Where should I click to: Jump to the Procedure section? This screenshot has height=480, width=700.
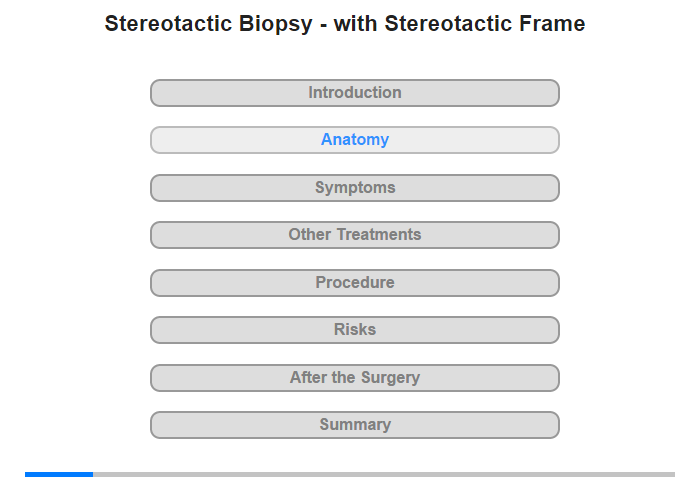(x=354, y=283)
